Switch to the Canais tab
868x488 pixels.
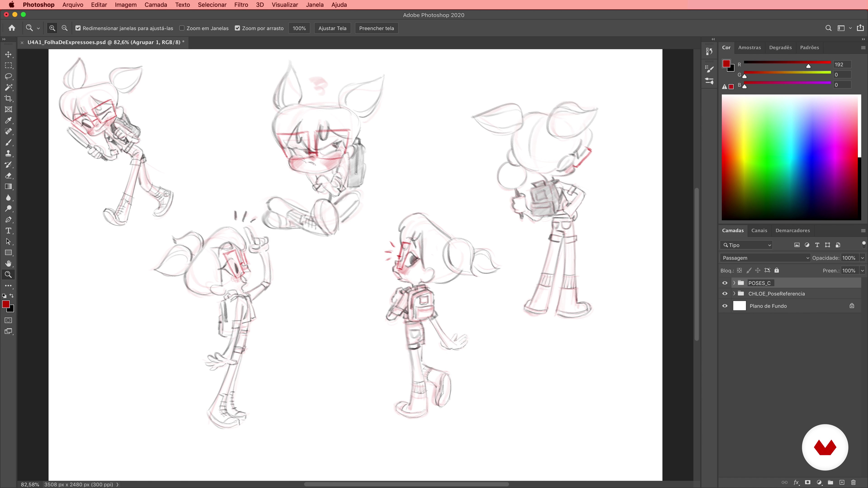[x=759, y=230]
